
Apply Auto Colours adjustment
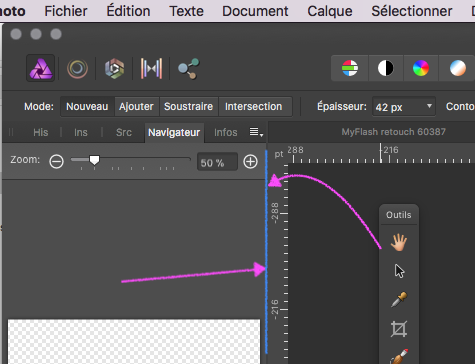coord(421,68)
